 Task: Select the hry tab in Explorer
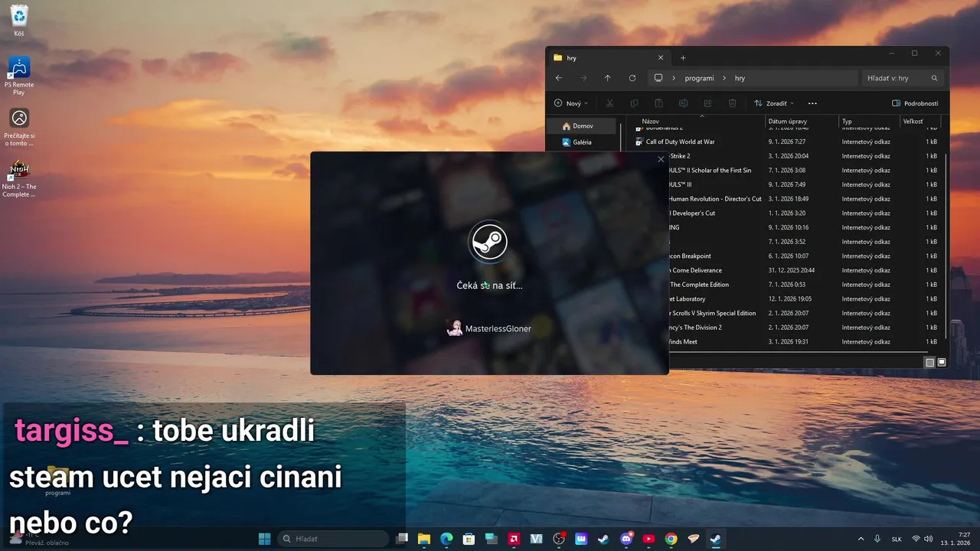pos(609,57)
